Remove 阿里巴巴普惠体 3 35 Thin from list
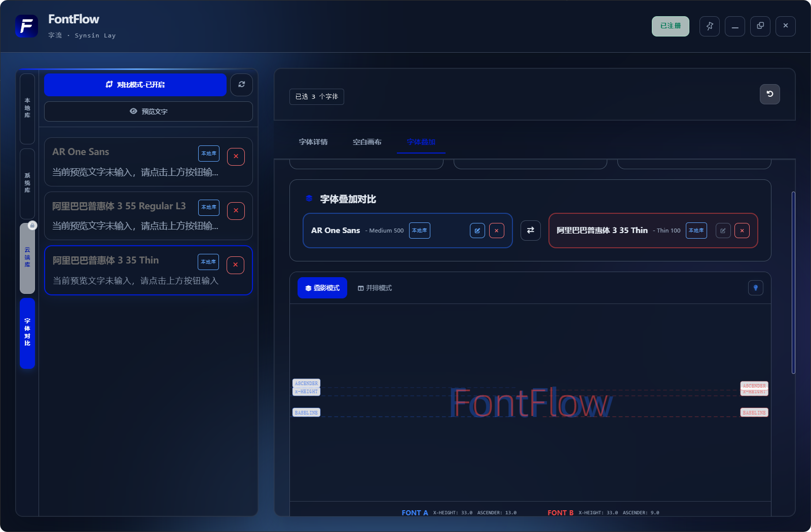This screenshot has height=532, width=811. [235, 265]
